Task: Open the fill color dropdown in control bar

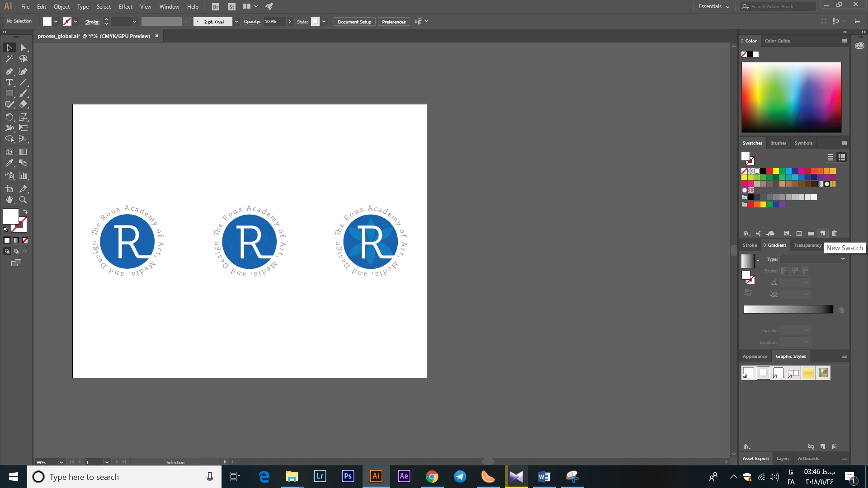Action: (x=56, y=22)
